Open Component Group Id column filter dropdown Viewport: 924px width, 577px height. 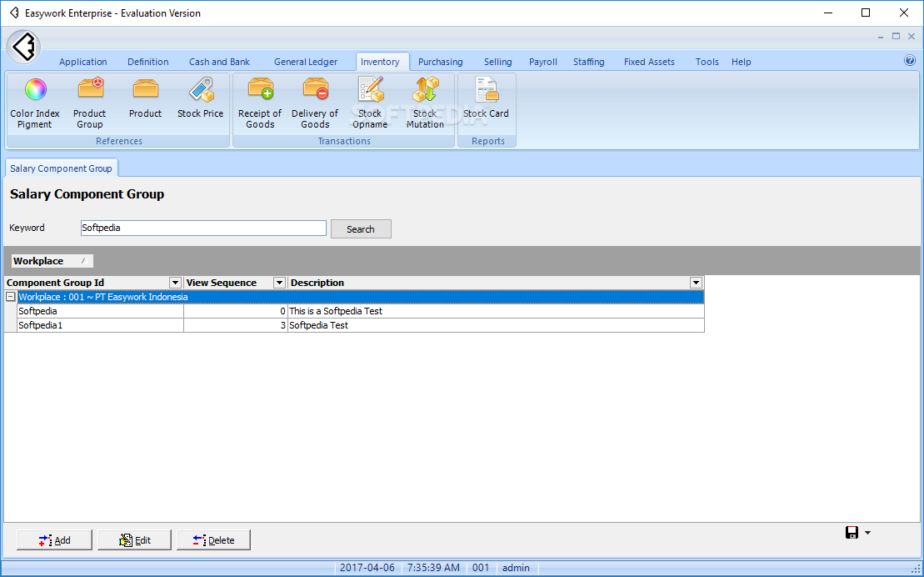pos(175,283)
